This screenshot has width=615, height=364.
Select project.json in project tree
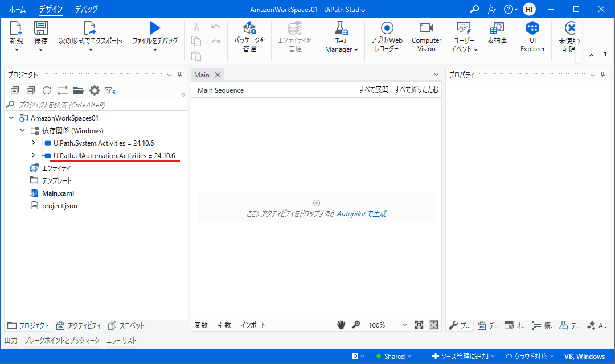(x=60, y=206)
